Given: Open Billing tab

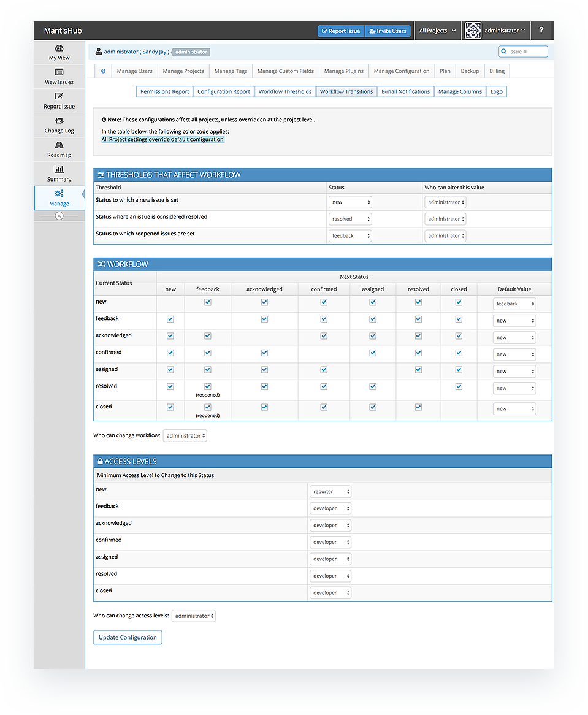Looking at the screenshot, I should coord(497,71).
